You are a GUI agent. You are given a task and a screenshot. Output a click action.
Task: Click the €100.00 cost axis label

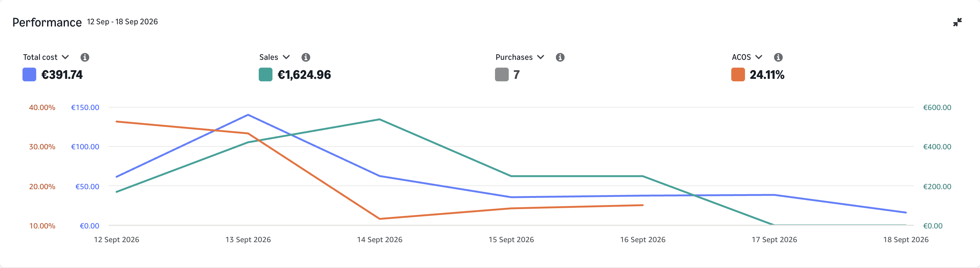coord(85,147)
